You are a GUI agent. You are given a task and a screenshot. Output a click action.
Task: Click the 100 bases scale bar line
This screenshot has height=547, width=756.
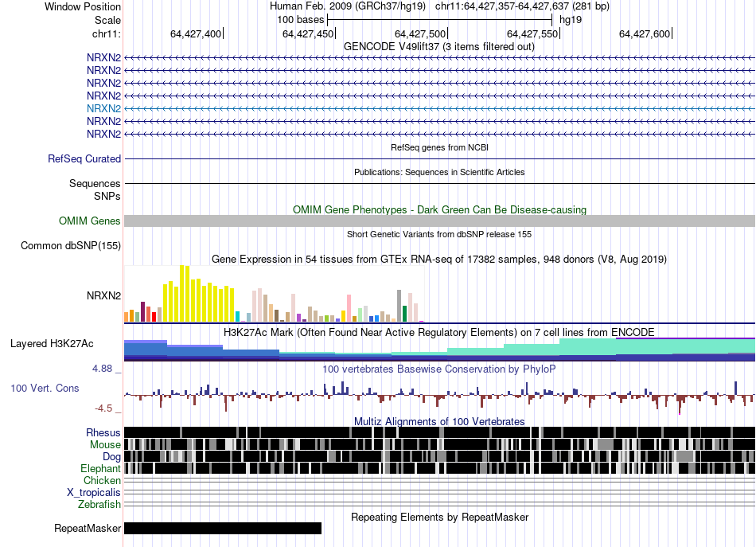point(440,20)
